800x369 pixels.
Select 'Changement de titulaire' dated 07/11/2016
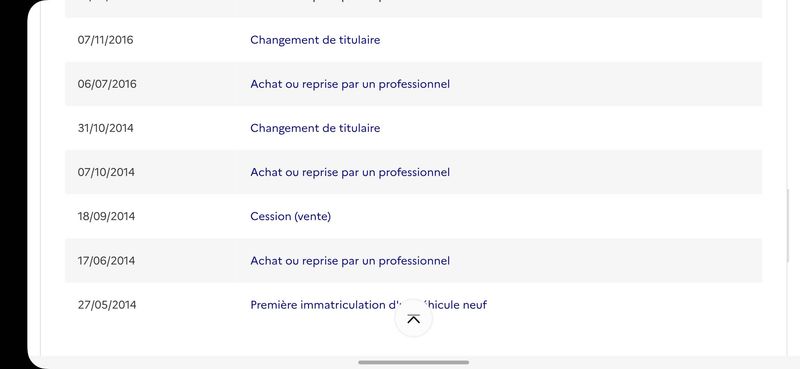click(315, 40)
